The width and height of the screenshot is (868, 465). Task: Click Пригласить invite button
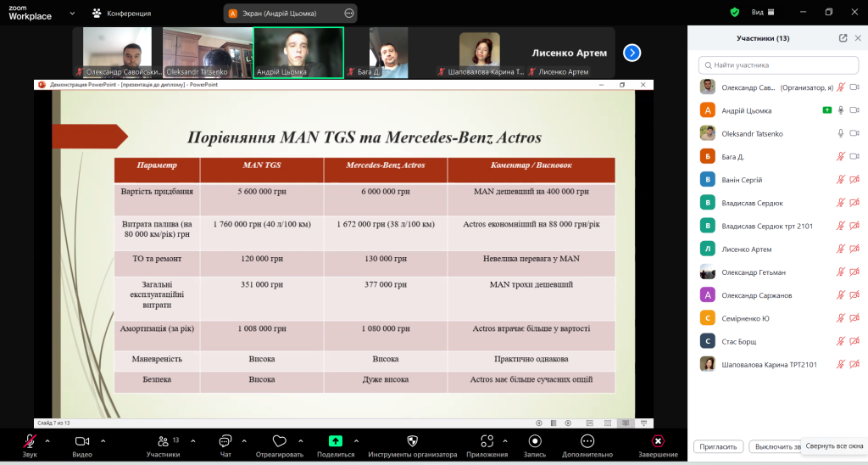pos(718,446)
